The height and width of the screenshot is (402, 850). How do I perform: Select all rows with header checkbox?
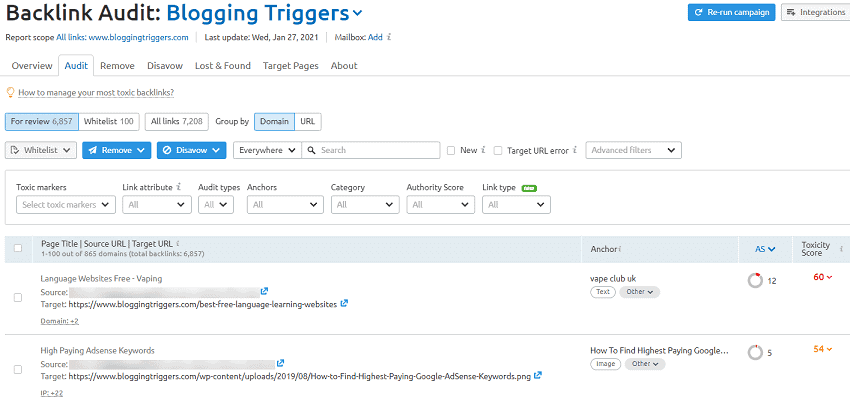click(x=18, y=248)
